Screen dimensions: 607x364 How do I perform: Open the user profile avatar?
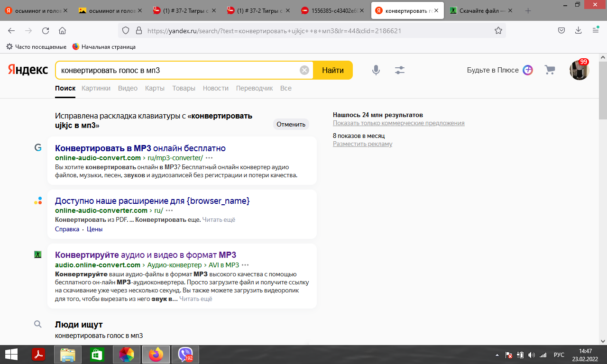pos(579,70)
